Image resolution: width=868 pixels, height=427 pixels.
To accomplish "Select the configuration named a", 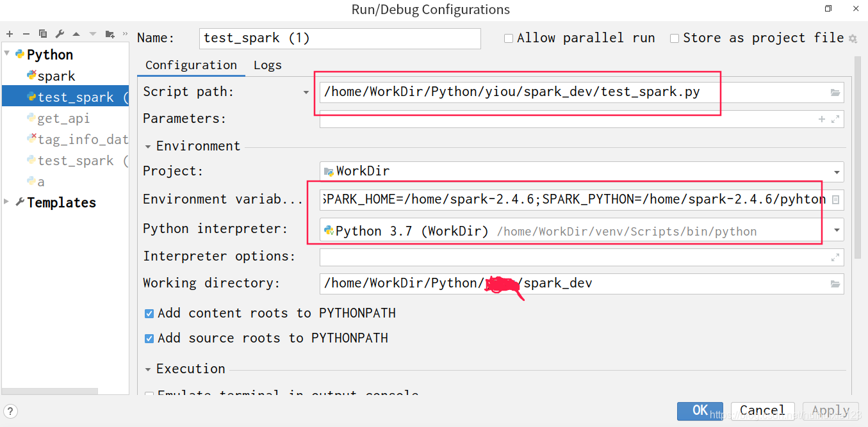I will pyautogui.click(x=36, y=182).
